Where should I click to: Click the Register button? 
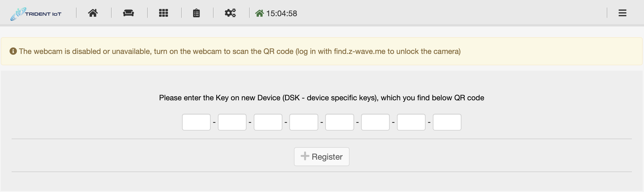pos(322,157)
